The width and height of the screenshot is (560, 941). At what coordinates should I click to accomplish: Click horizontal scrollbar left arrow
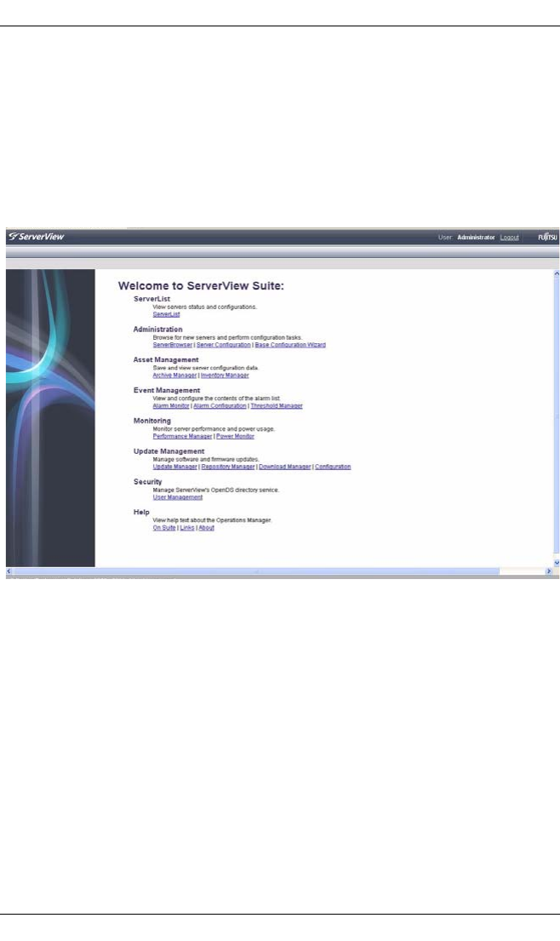[x=9, y=571]
